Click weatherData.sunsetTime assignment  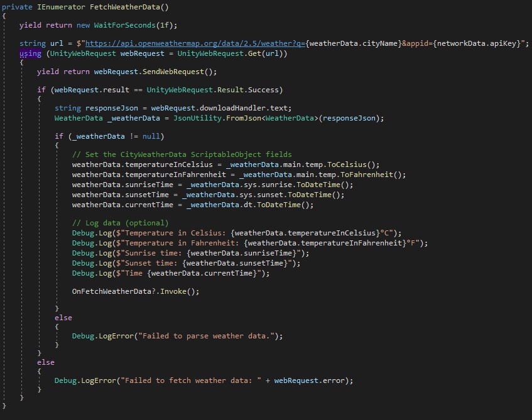pos(208,195)
